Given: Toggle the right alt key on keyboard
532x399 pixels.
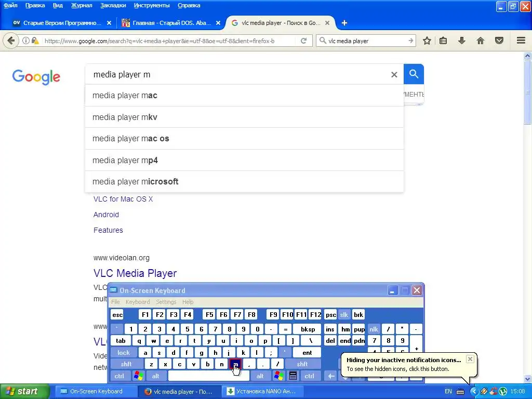Looking at the screenshot, I should click(x=260, y=376).
